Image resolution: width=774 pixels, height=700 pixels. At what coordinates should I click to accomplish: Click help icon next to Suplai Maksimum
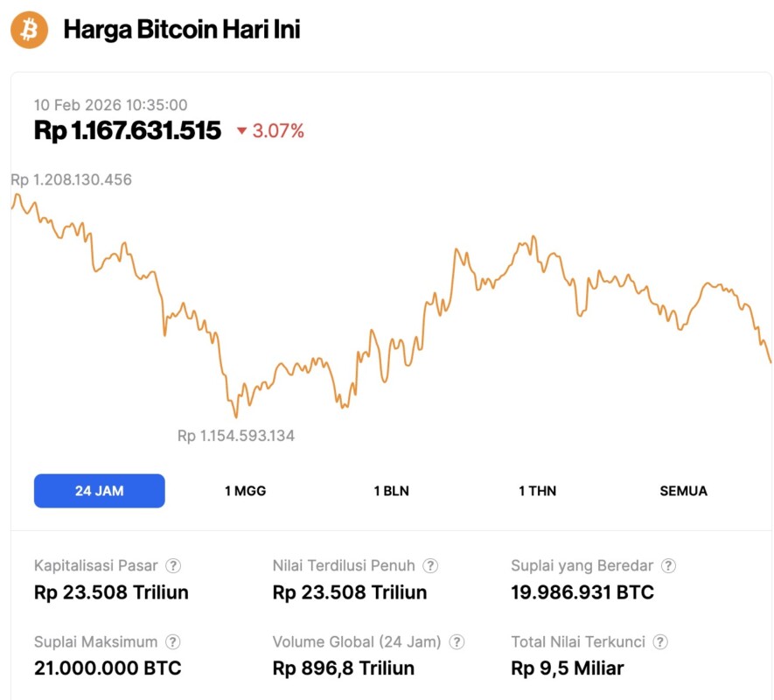pos(174,642)
